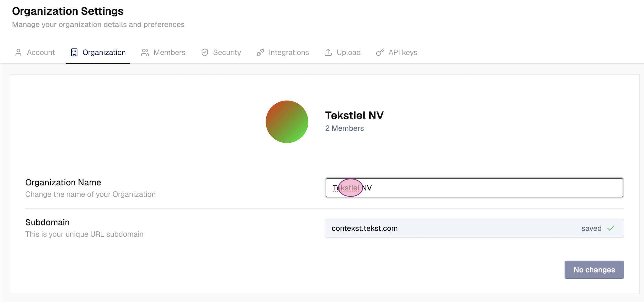The height and width of the screenshot is (302, 644).
Task: Click the 'saved' status text
Action: click(x=591, y=228)
